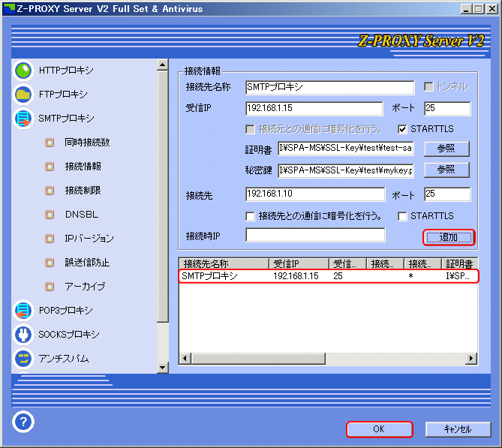The height and width of the screenshot is (448, 502).
Task: Select アンチスパム label in sidebar
Action: pyautogui.click(x=63, y=359)
